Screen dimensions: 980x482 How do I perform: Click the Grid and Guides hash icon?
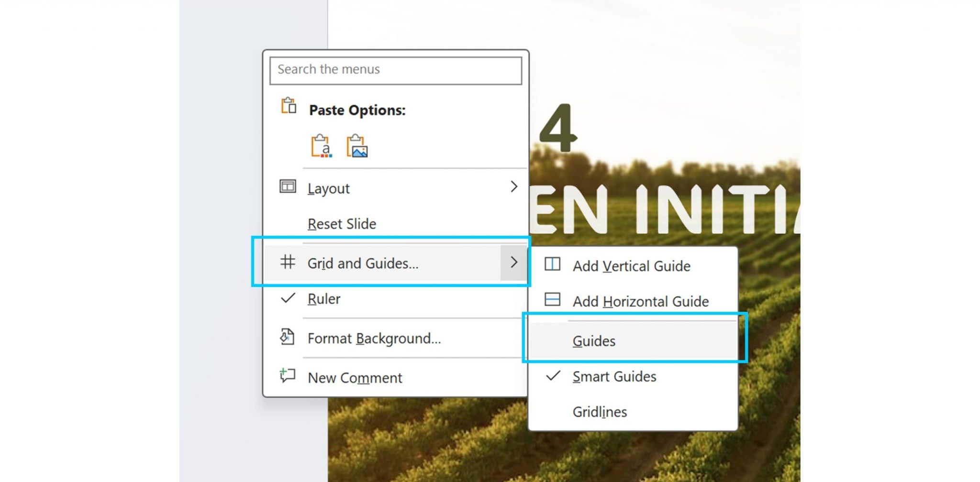[x=288, y=262]
